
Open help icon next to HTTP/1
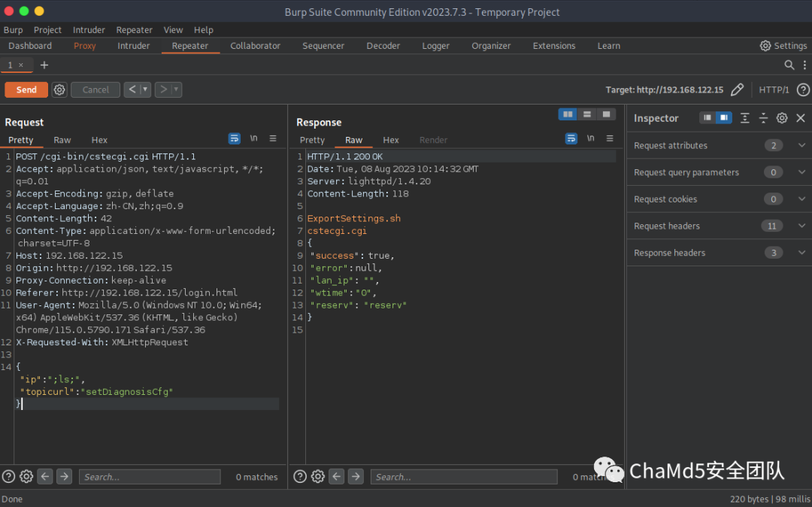[803, 90]
